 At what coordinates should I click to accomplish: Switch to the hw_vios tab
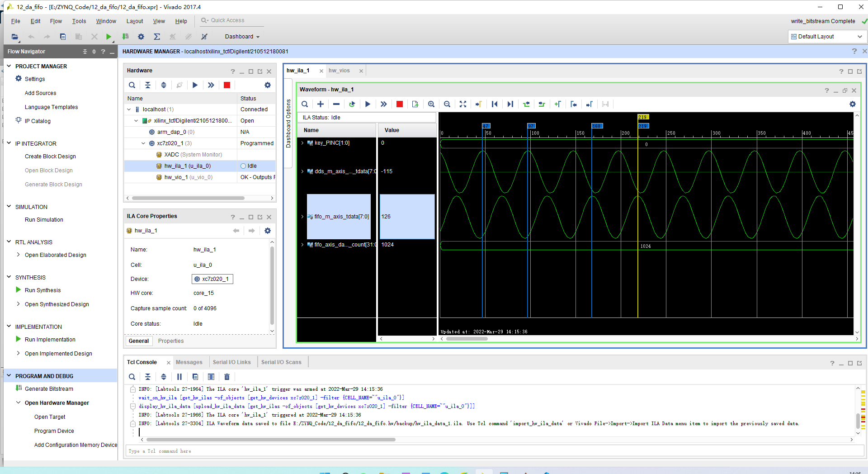(339, 71)
